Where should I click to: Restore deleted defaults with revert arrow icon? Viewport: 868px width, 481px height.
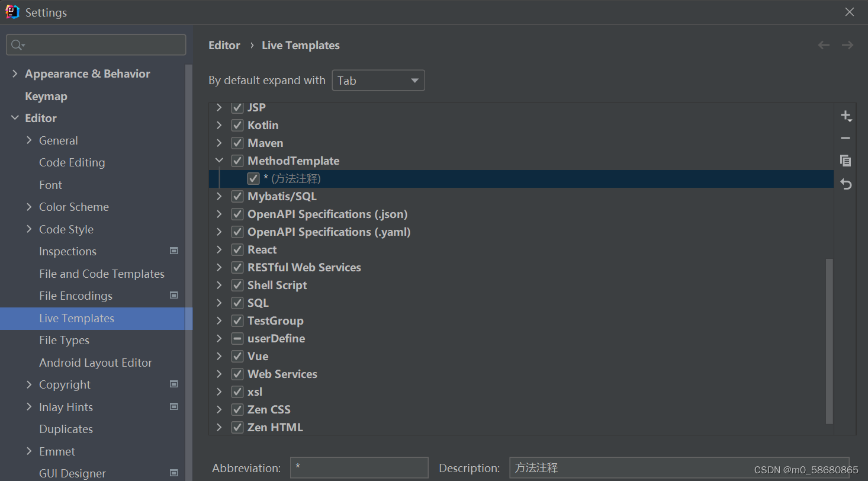point(846,184)
